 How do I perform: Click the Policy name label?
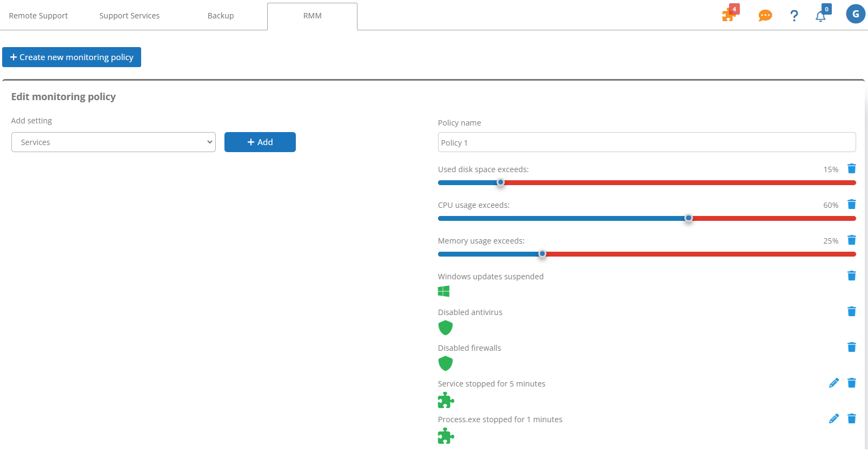tap(459, 123)
